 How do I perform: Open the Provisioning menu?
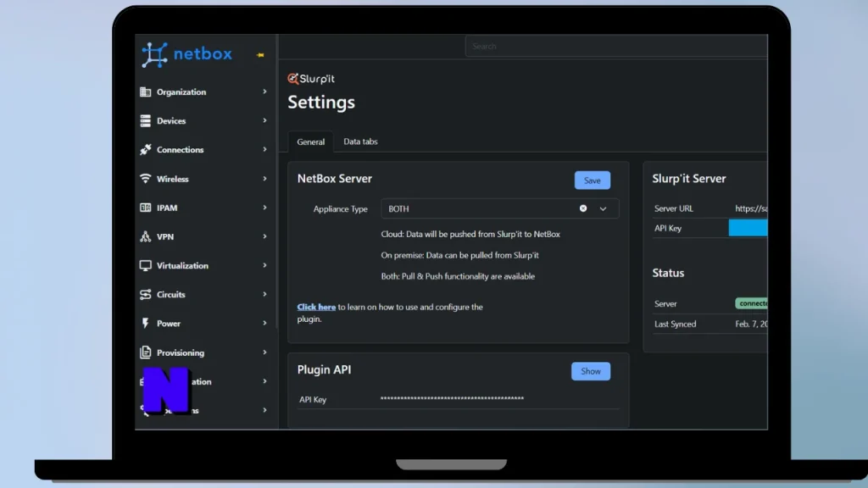tap(203, 352)
